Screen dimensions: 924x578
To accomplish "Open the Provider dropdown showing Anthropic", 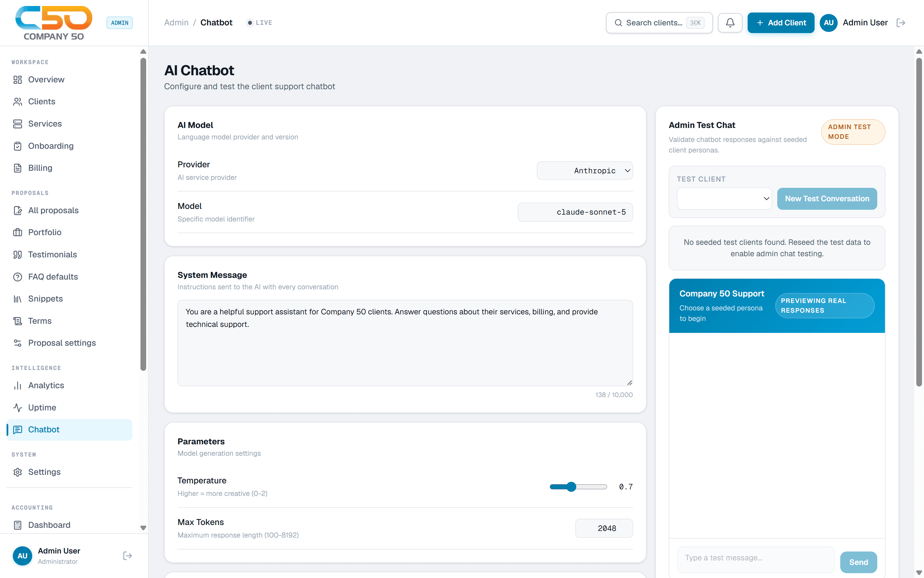I will tap(585, 170).
